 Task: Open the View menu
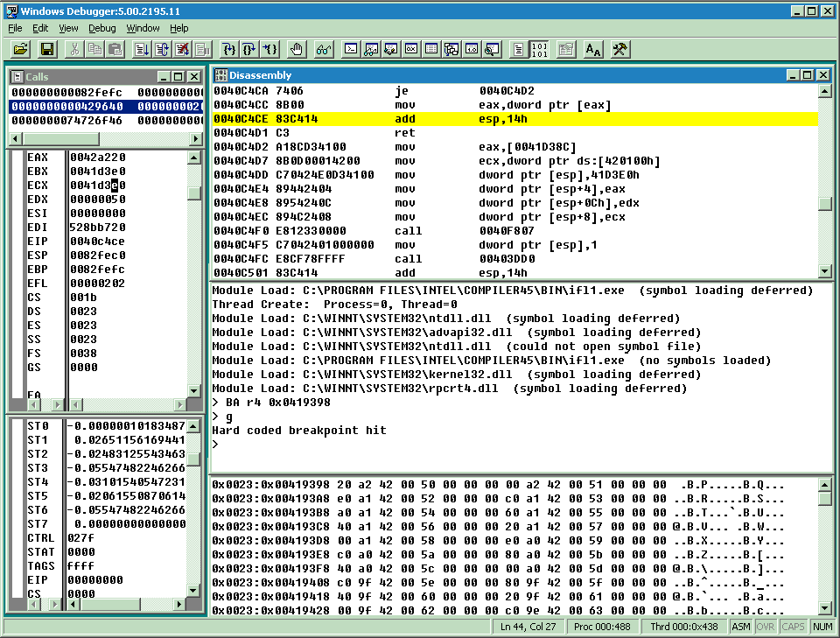coord(68,28)
